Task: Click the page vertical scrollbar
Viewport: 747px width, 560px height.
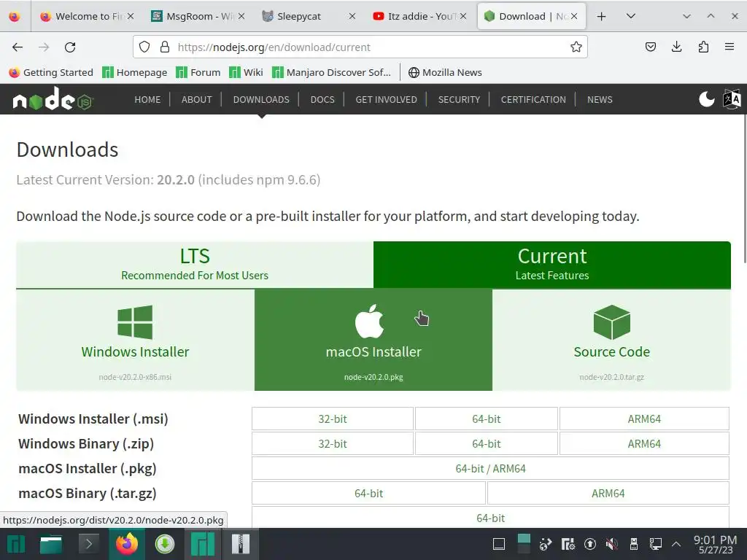Action: coord(744,188)
